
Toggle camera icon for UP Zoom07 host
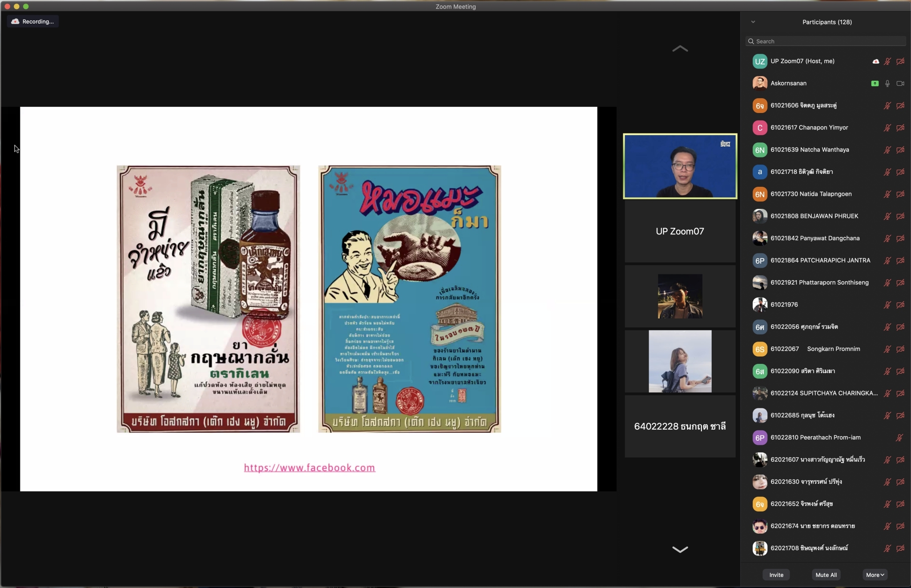pos(900,61)
